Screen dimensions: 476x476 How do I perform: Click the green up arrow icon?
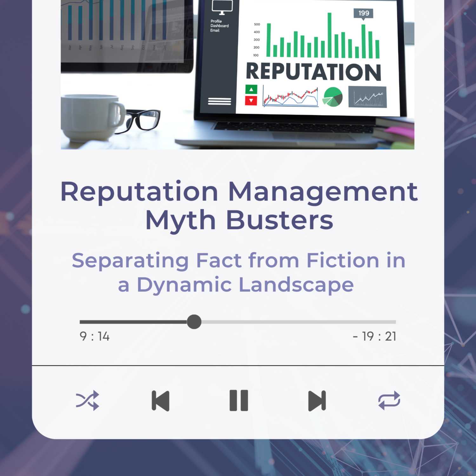pyautogui.click(x=251, y=89)
